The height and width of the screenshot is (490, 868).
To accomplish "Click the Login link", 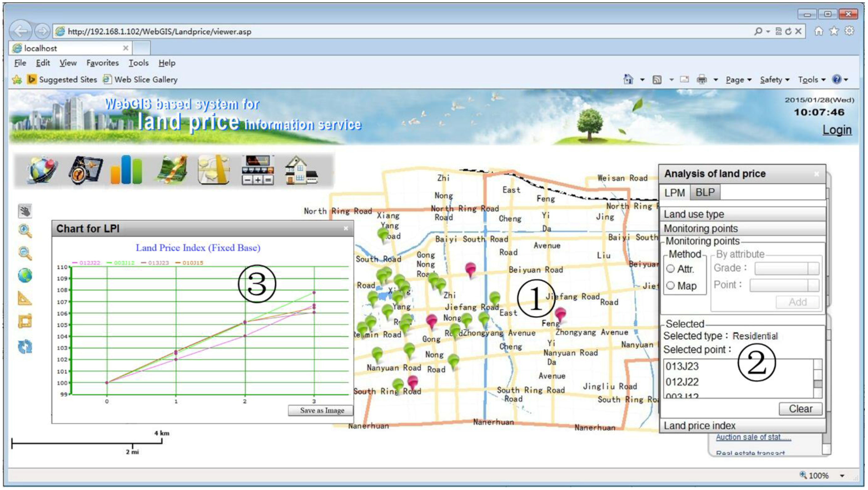I will (837, 130).
